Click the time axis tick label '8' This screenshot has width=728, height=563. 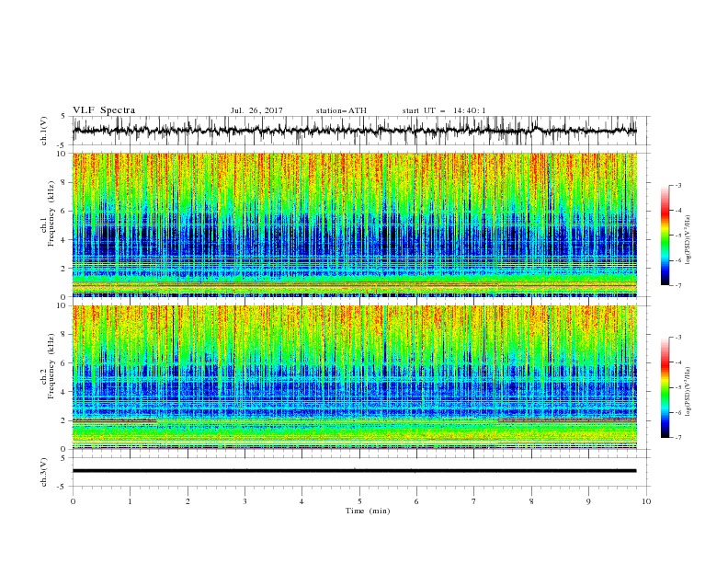pyautogui.click(x=531, y=501)
